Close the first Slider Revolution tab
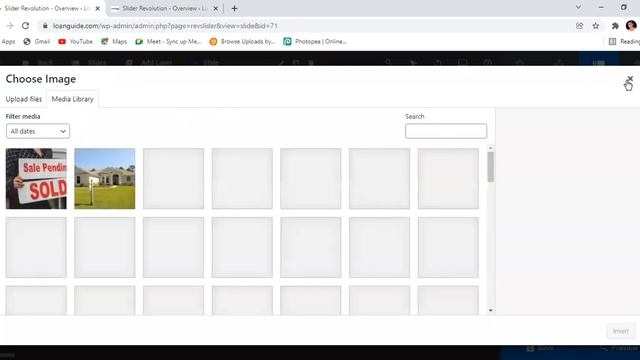Viewport: 640px width, 360px height. 98,8
